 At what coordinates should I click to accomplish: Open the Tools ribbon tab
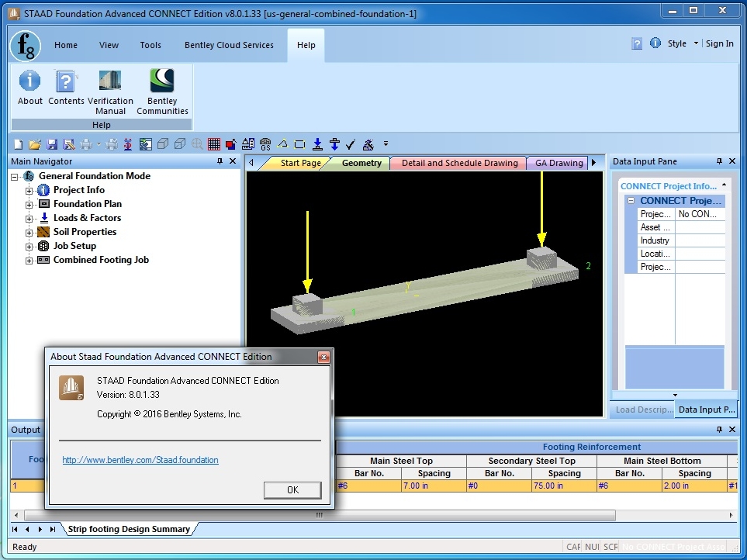[150, 45]
